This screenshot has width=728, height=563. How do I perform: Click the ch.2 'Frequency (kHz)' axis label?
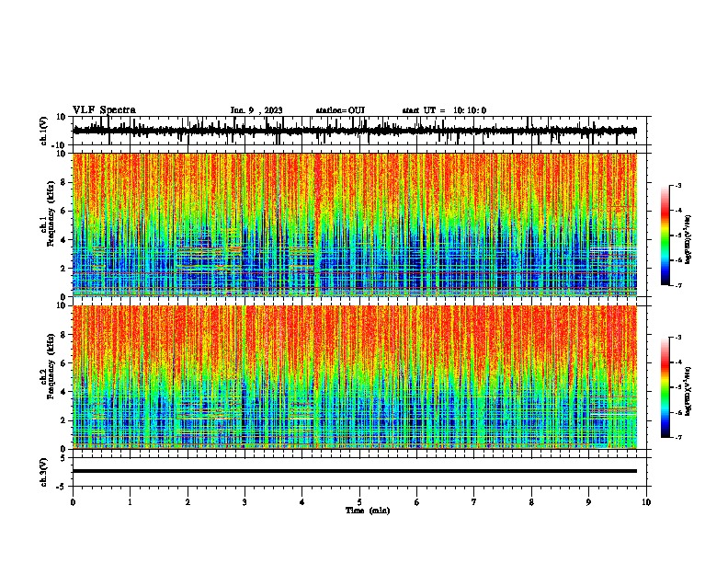pyautogui.click(x=51, y=366)
